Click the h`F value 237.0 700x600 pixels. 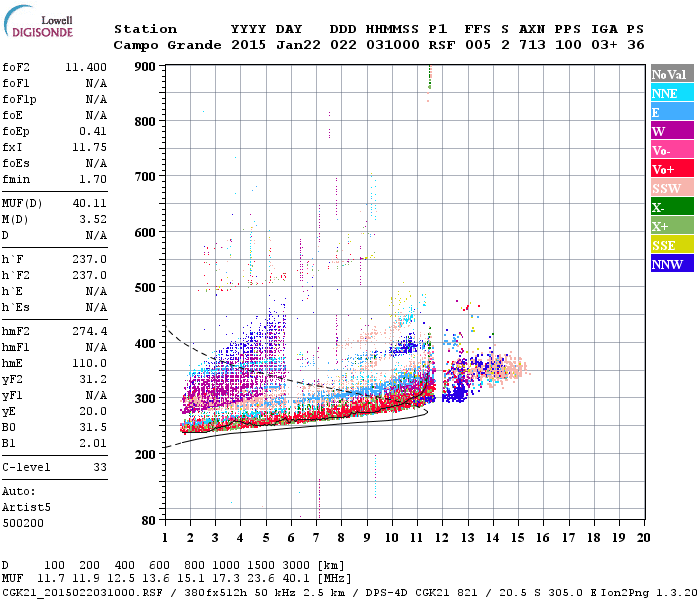click(x=89, y=259)
